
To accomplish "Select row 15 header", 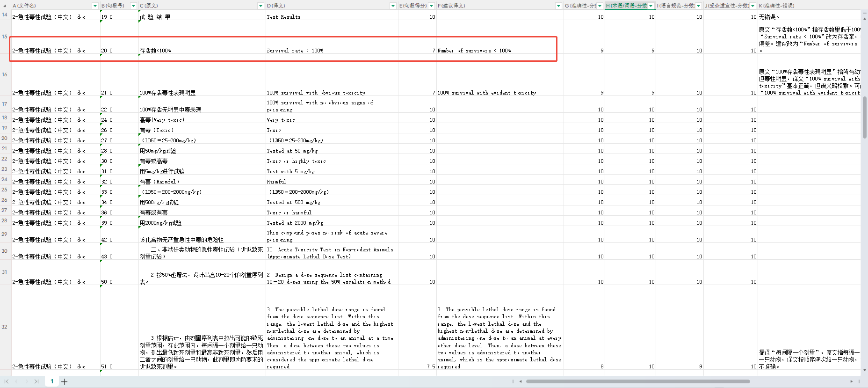I will click(x=5, y=37).
